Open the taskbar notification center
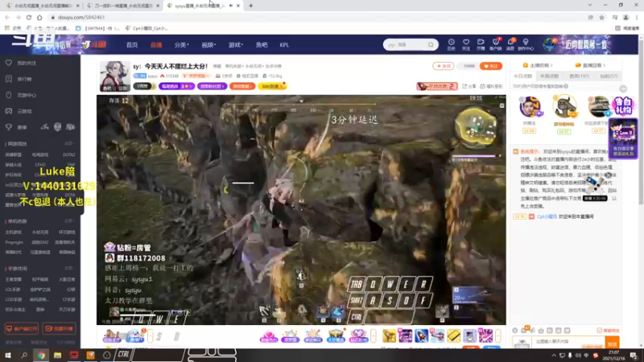Viewport: 644px width, 362px height. click(634, 356)
